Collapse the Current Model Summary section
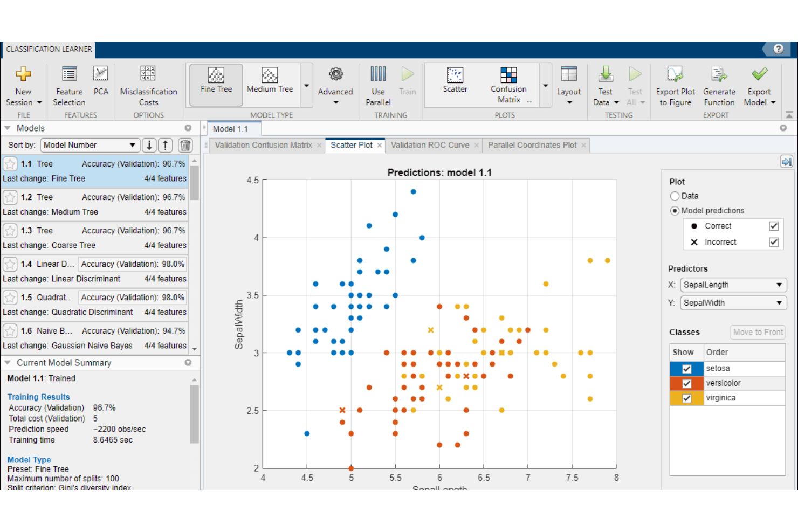The image size is (798, 532). 7,363
